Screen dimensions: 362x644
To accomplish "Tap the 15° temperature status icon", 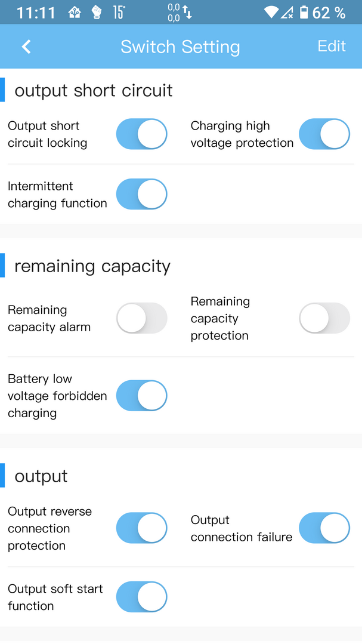I will click(119, 13).
